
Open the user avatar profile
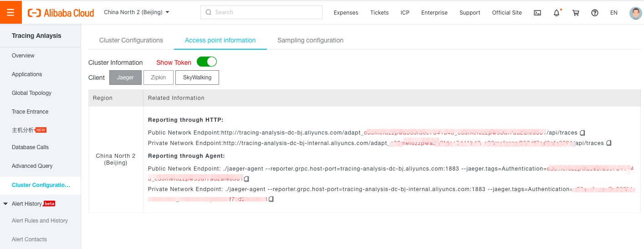pyautogui.click(x=635, y=13)
